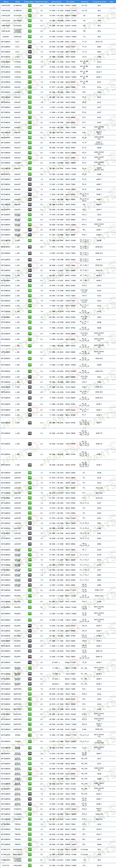Click the fuel icon in the Toyota 4 Runner row
116x868 pixels.
tap(30, 866)
